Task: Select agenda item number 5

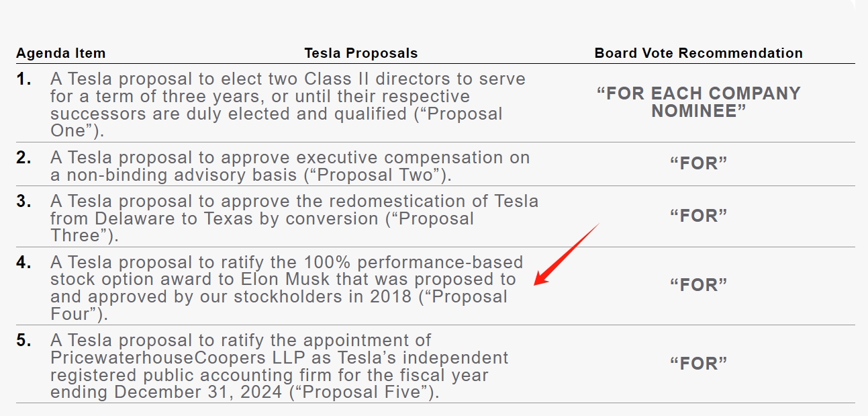Action: pos(24,341)
